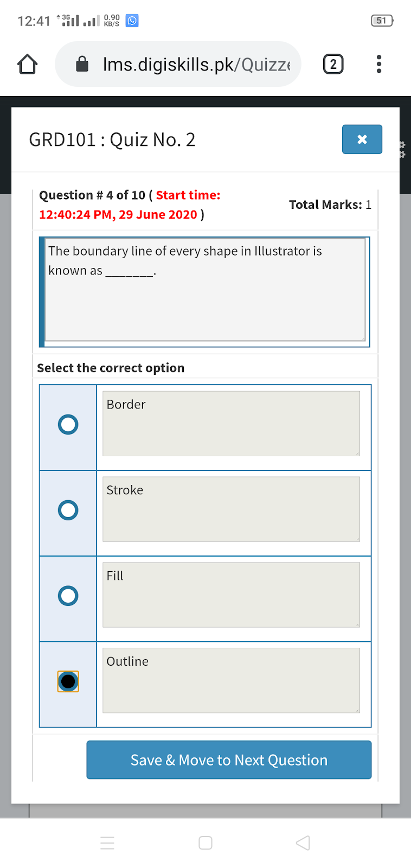
Task: Open the browser home icon
Action: [27, 63]
